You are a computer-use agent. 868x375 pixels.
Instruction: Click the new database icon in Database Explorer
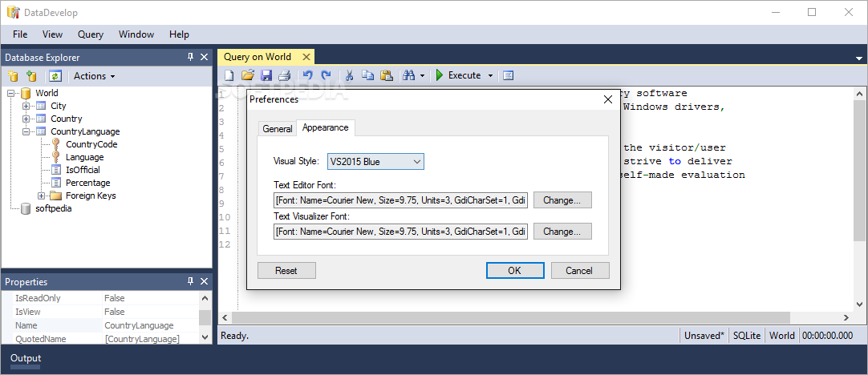coord(13,76)
